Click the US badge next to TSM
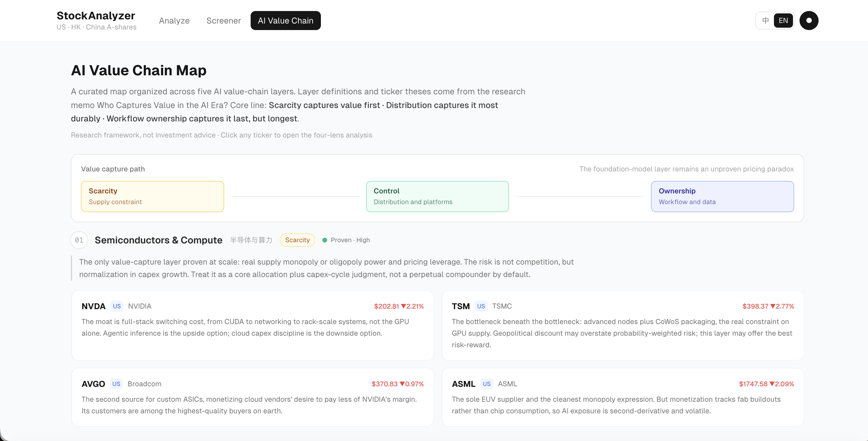 point(481,306)
